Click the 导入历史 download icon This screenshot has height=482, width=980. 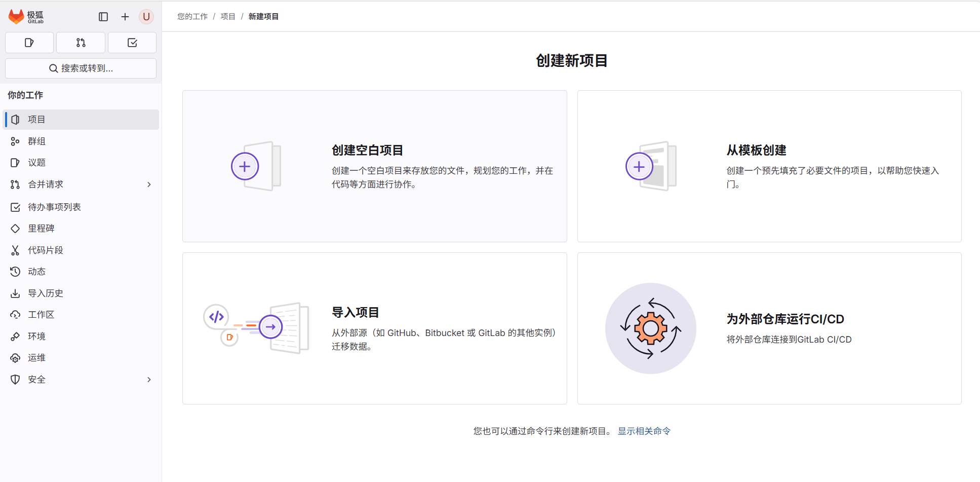click(15, 293)
